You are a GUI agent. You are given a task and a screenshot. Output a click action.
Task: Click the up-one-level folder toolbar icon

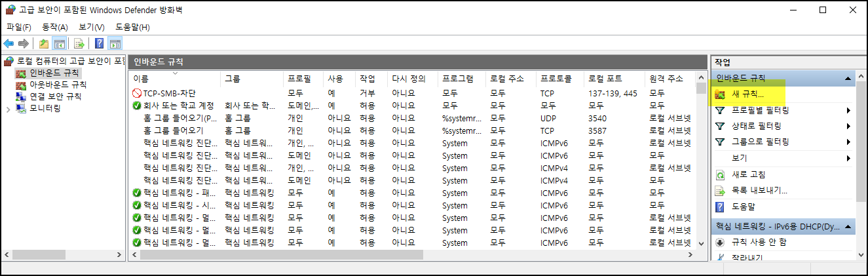click(43, 44)
